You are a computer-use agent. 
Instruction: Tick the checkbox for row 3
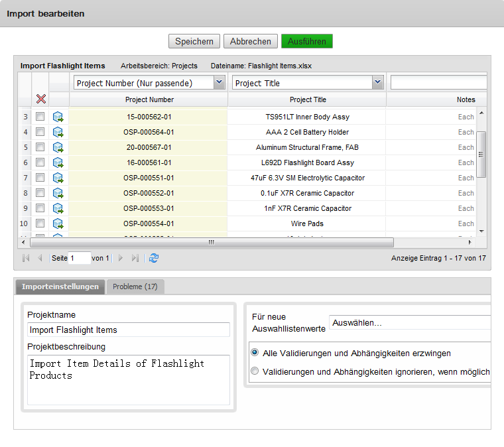(40, 116)
